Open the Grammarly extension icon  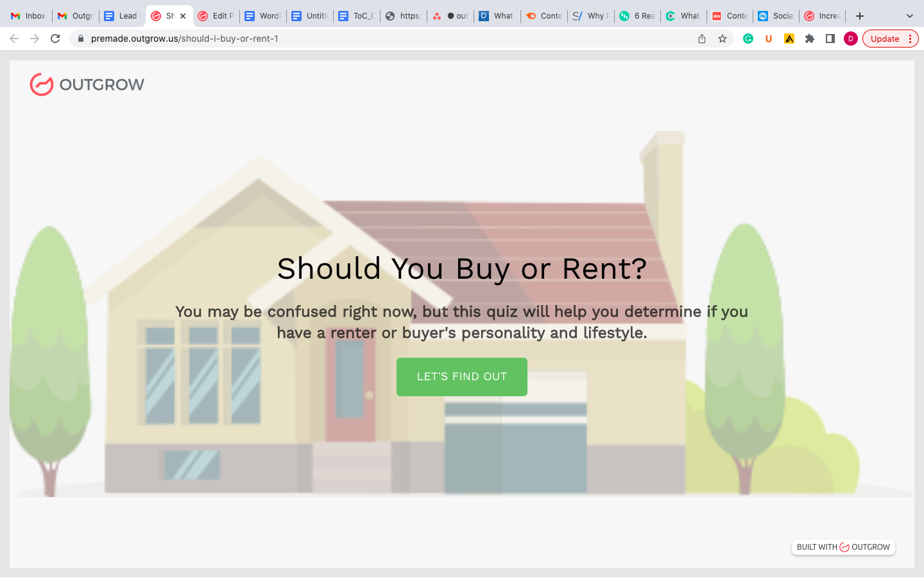tap(748, 39)
